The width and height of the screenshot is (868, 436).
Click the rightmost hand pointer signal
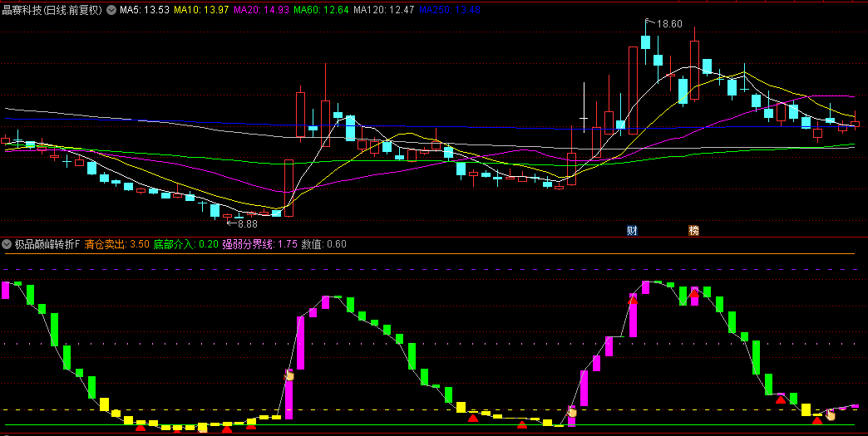coord(830,414)
